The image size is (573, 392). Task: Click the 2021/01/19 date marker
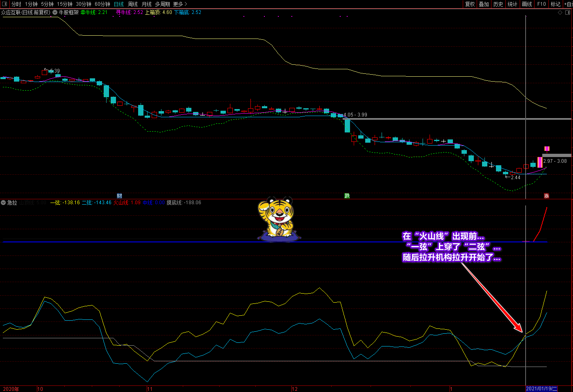(541, 389)
